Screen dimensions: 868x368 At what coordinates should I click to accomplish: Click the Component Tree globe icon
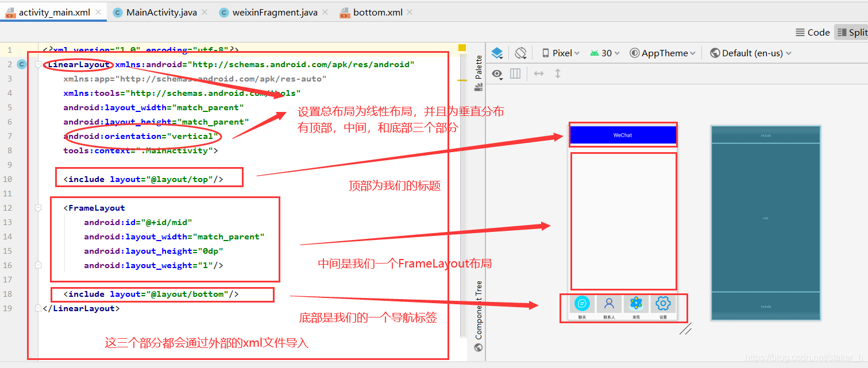tap(479, 347)
